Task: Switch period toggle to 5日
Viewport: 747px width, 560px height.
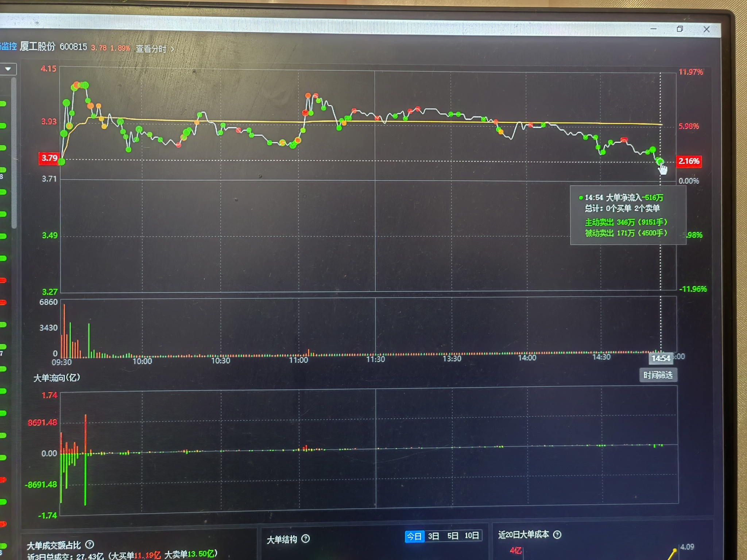Action: tap(453, 536)
